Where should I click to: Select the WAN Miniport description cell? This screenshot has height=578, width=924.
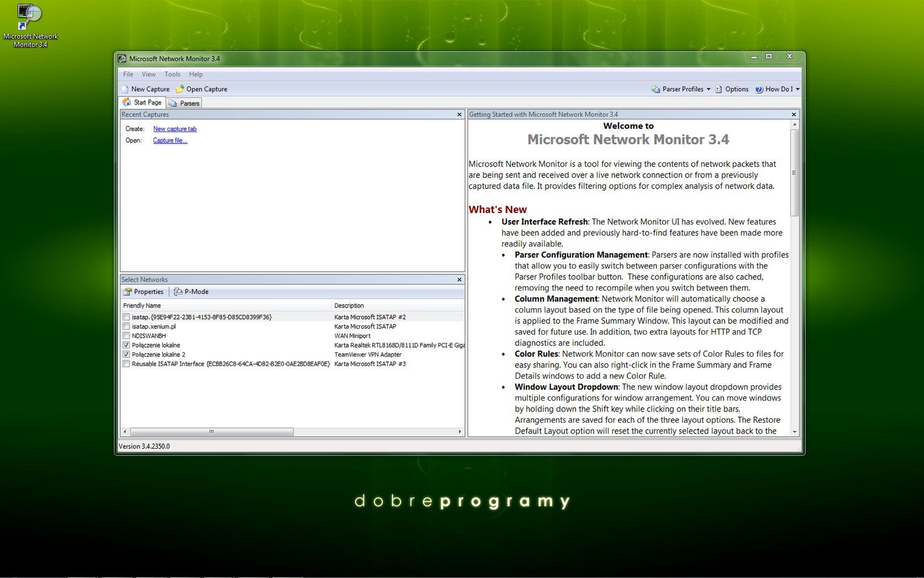tap(353, 336)
